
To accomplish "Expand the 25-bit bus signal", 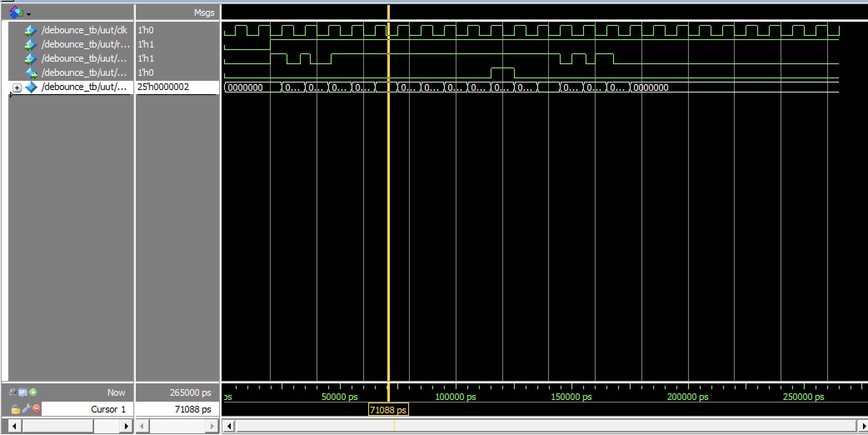I will tap(17, 87).
